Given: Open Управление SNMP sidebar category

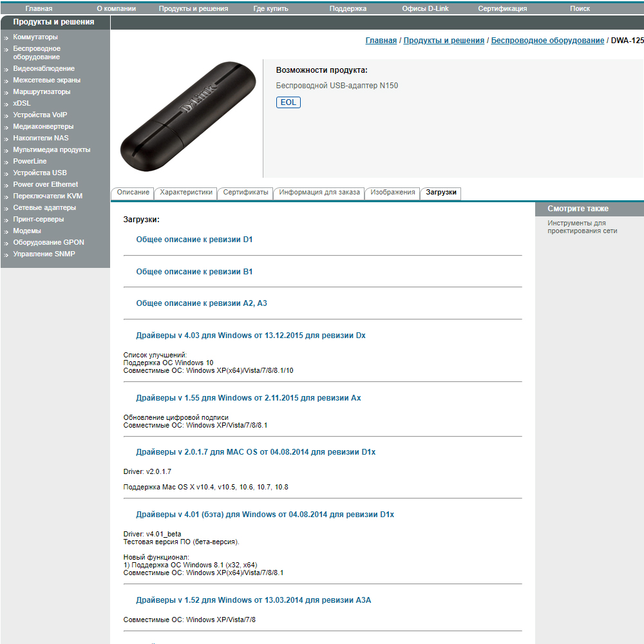Looking at the screenshot, I should [44, 254].
